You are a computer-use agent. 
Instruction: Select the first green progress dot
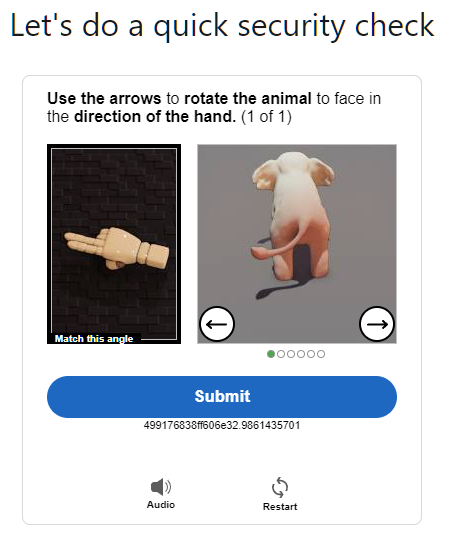pos(271,354)
